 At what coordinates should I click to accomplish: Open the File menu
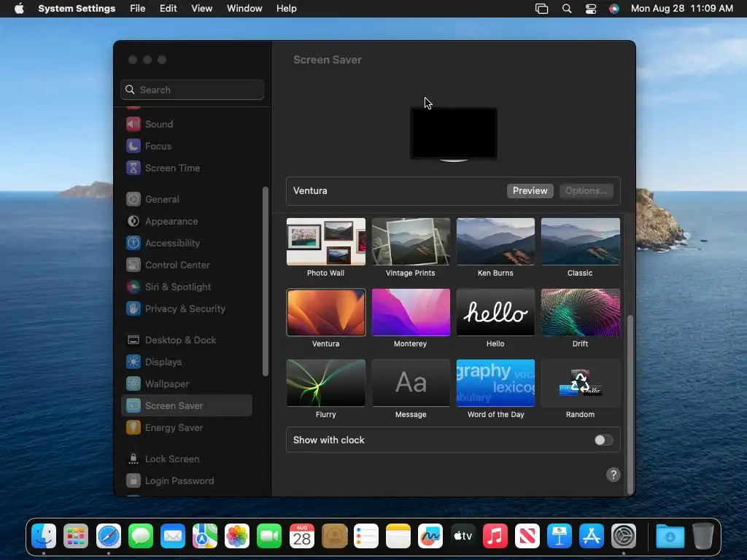(138, 9)
